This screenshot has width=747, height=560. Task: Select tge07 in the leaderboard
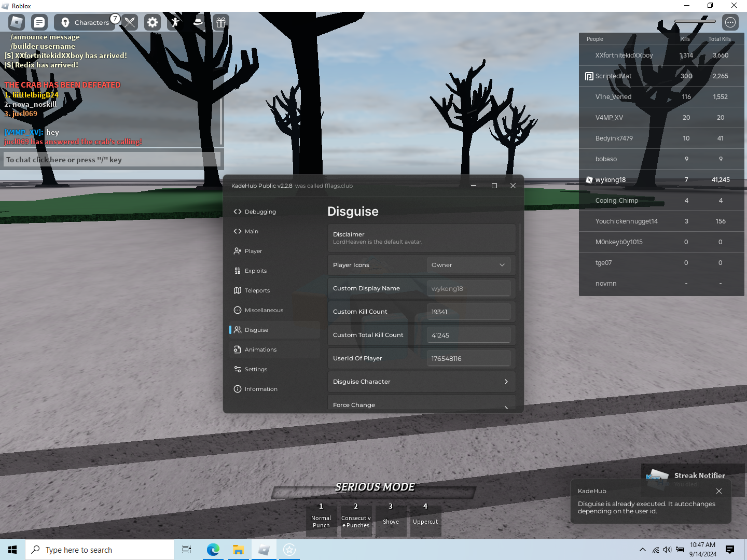tap(661, 262)
